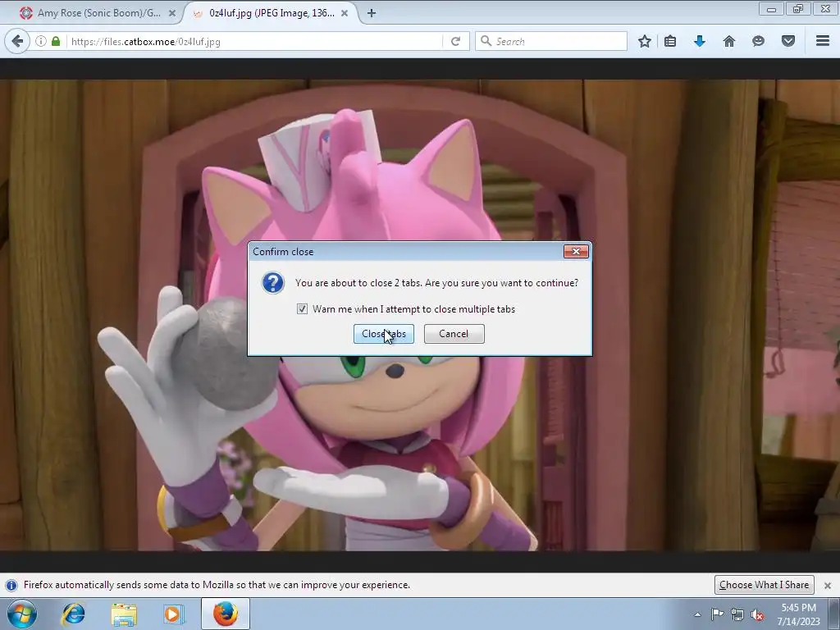This screenshot has height=630, width=840.
Task: Click the green padlock secure connection icon
Action: click(x=56, y=41)
